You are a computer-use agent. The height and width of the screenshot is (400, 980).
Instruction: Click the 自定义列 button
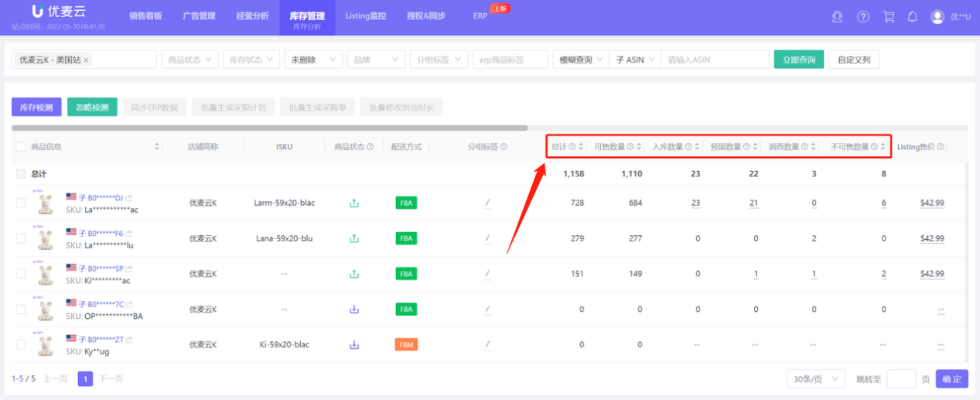[x=854, y=60]
